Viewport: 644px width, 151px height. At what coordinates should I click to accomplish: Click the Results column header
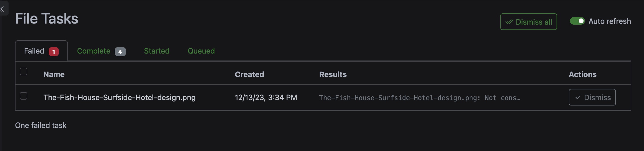pyautogui.click(x=333, y=74)
